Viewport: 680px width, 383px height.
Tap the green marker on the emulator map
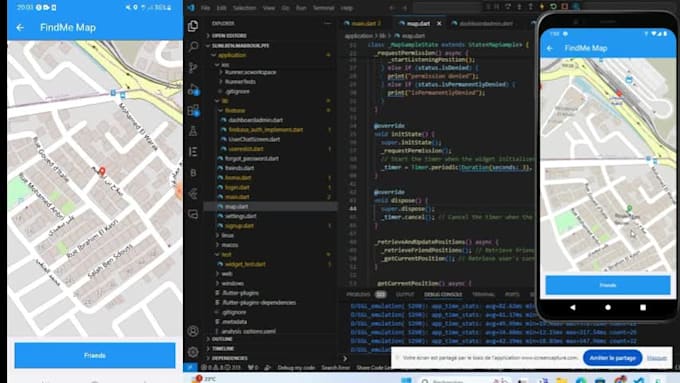pos(629,209)
